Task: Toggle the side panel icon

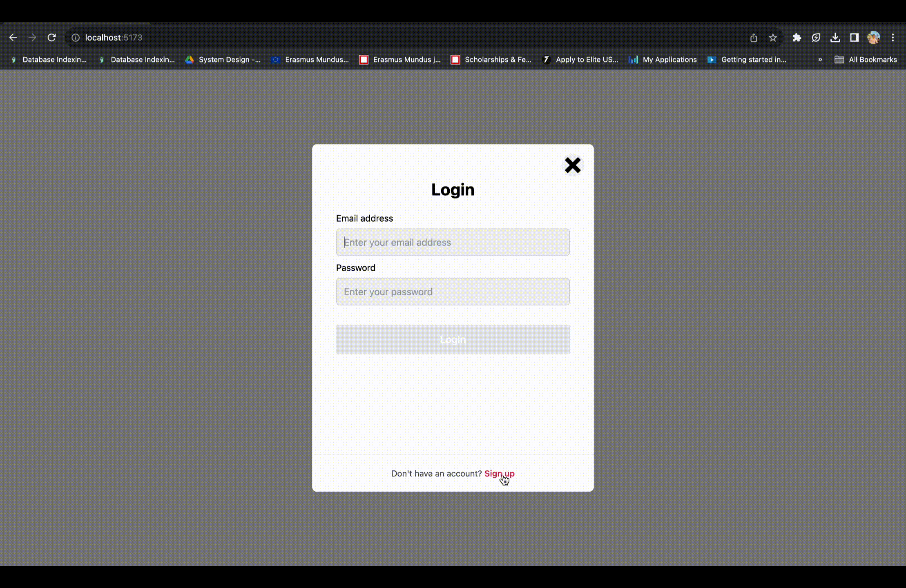Action: click(x=854, y=38)
